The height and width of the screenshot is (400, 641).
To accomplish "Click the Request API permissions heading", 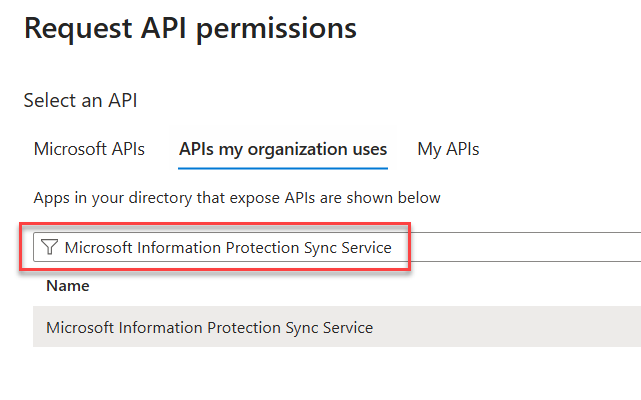I will [x=190, y=29].
